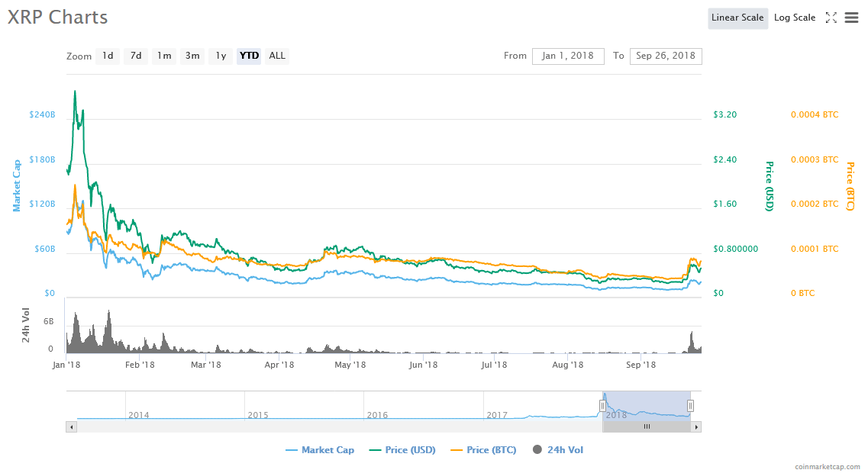
Task: Click the $60B market cap axis label
Action: [44, 249]
